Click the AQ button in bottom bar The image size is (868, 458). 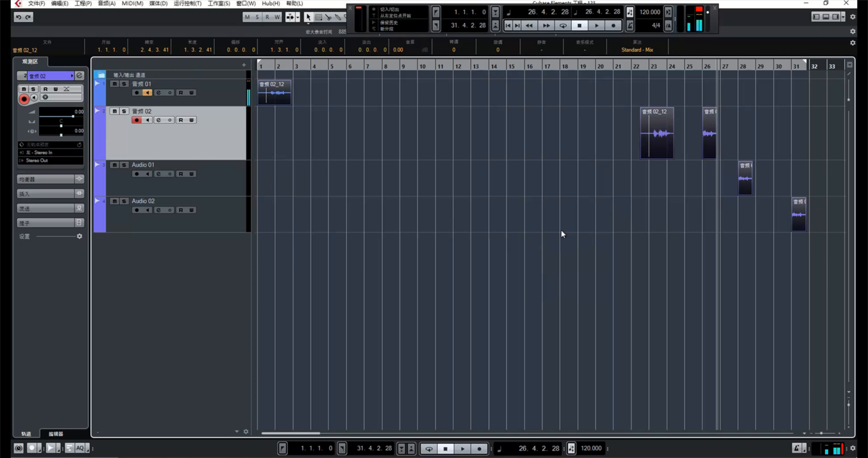pos(80,449)
